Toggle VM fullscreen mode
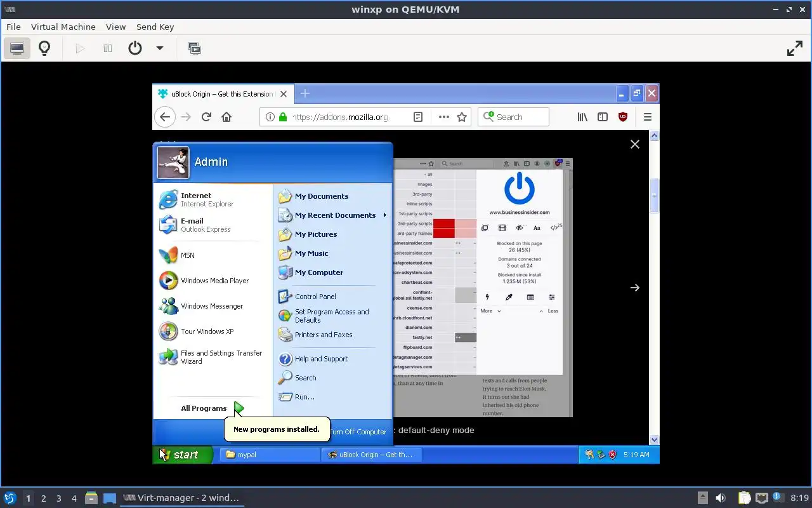The height and width of the screenshot is (508, 812). coord(795,48)
